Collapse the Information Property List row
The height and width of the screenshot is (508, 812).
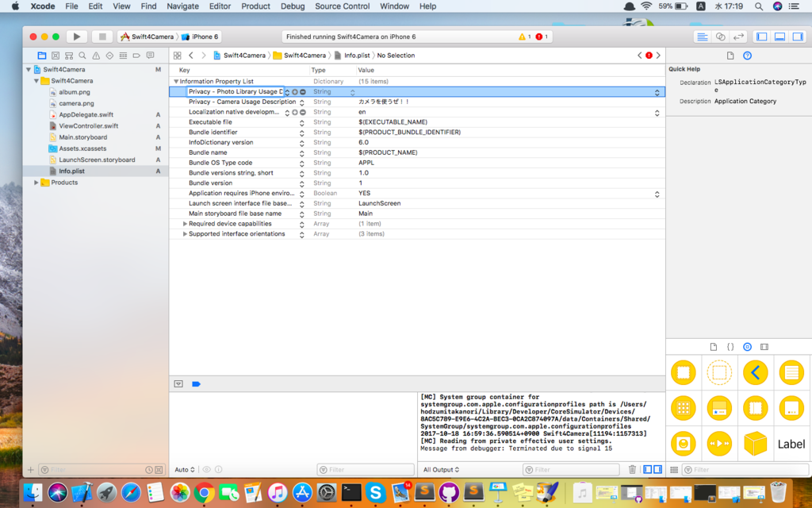(x=176, y=82)
